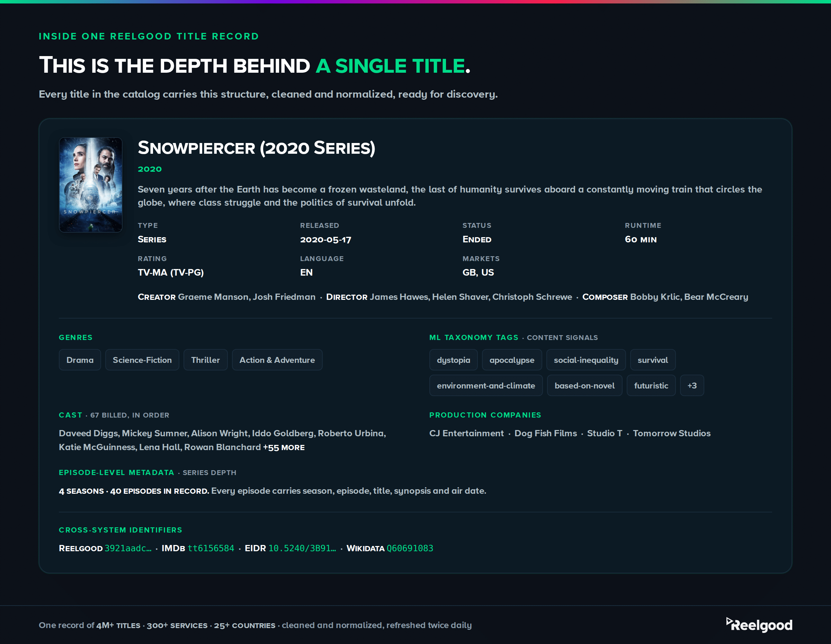This screenshot has width=831, height=644.
Task: Click the Reelgood ID 3921aadc…
Action: [x=128, y=548]
